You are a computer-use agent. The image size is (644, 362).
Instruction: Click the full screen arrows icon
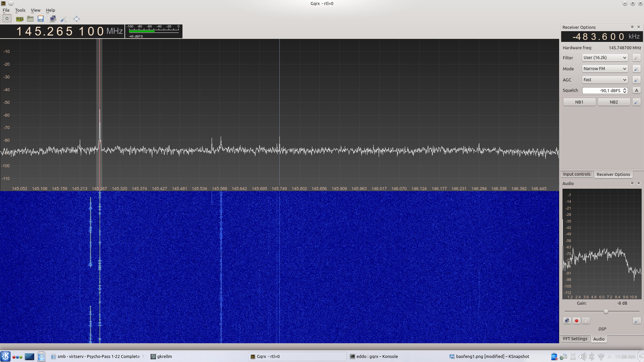click(76, 19)
